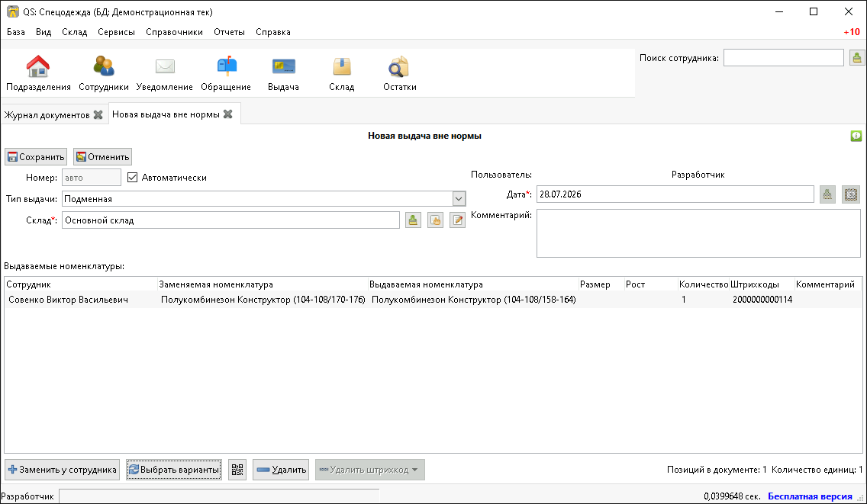The height and width of the screenshot is (504, 867).
Task: Click the select-warehouse icon beside the Склад field
Action: coord(413,220)
